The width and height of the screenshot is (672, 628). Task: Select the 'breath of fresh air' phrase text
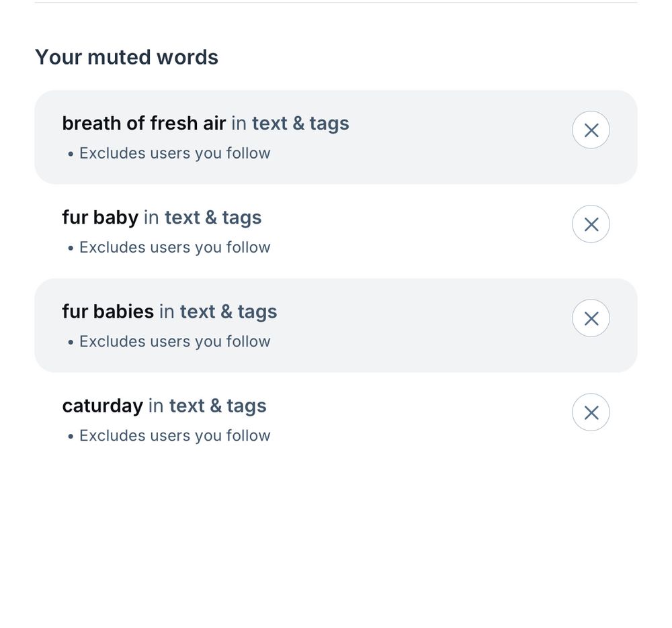(144, 124)
